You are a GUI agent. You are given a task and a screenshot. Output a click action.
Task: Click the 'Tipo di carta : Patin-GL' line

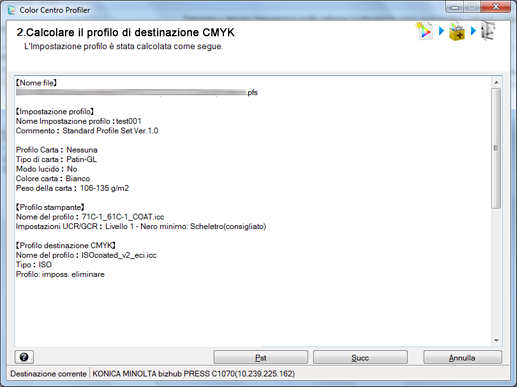(56, 160)
